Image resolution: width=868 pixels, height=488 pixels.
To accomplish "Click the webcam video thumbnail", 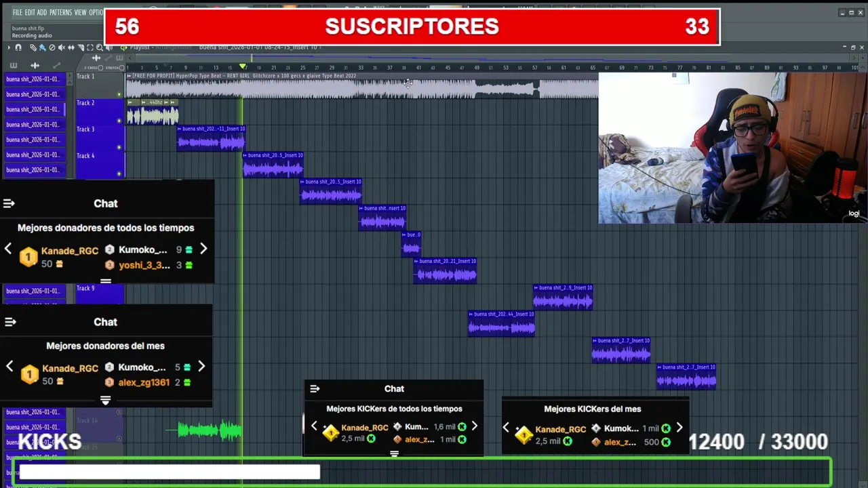I will pyautogui.click(x=732, y=148).
